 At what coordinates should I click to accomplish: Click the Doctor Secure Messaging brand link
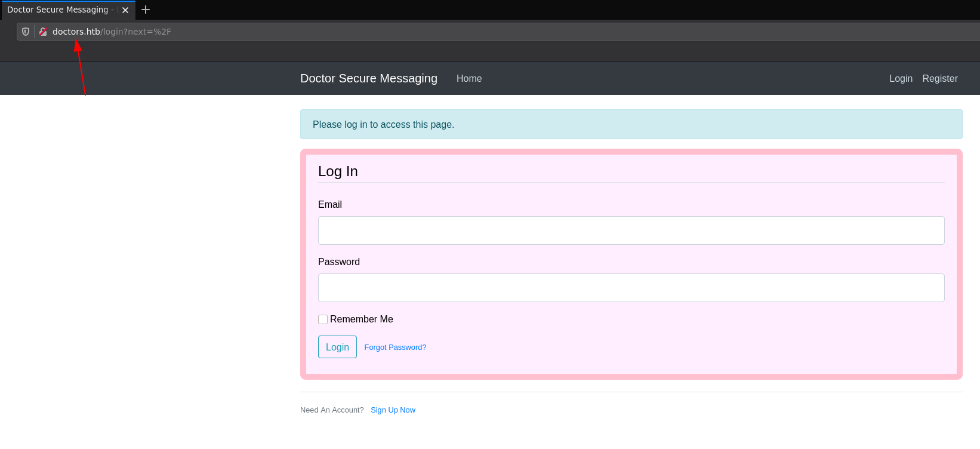[368, 78]
